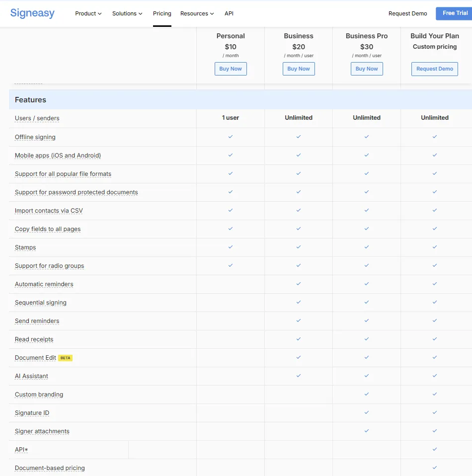
Task: Click the Signer attachments feature link
Action: point(42,431)
